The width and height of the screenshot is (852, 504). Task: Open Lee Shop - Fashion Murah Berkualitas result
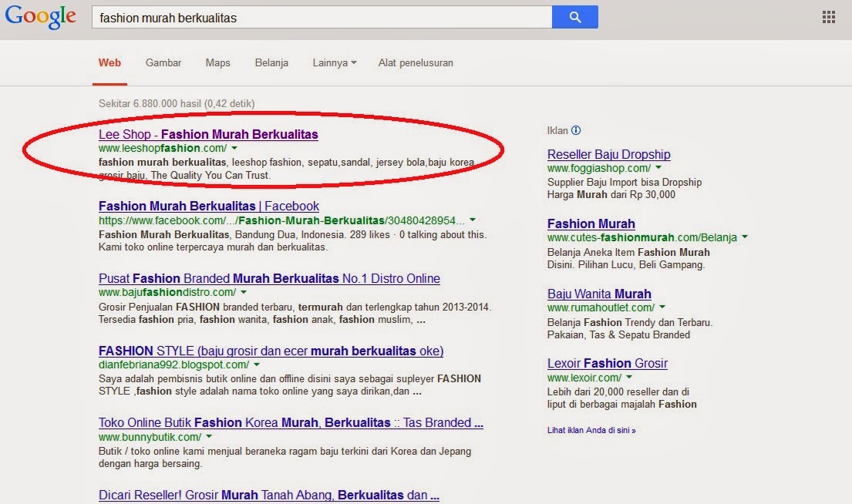pyautogui.click(x=208, y=134)
